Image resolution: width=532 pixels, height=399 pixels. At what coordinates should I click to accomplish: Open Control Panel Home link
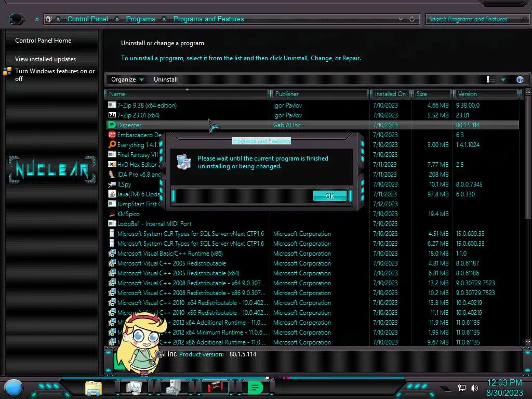(43, 41)
